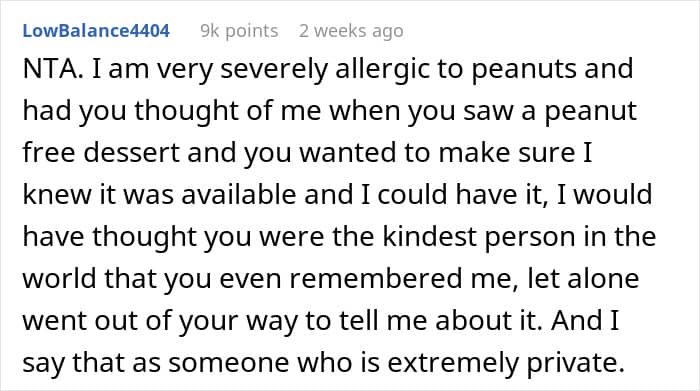Image resolution: width=700 pixels, height=391 pixels.
Task: Click the text 'went out of your way'
Action: tap(160, 320)
